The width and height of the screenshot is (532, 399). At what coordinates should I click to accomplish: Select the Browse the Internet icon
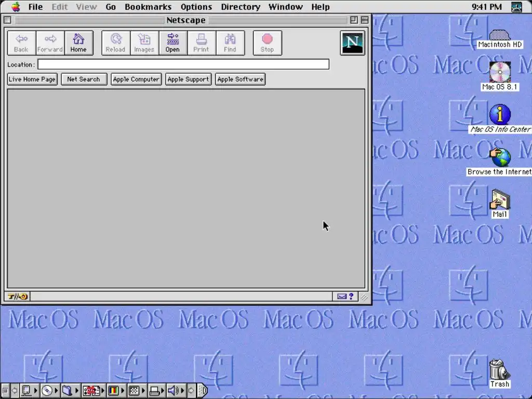[500, 162]
